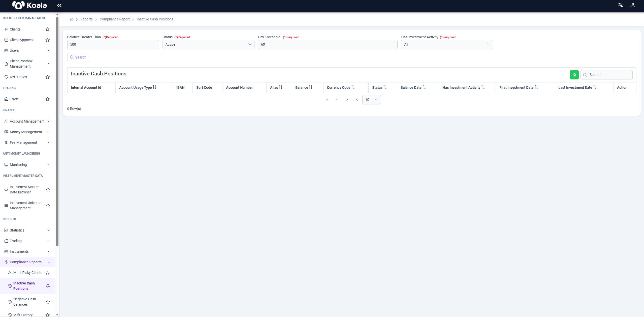
Task: Collapse the sidebar with the double-chevron icon
Action: coord(59,5)
